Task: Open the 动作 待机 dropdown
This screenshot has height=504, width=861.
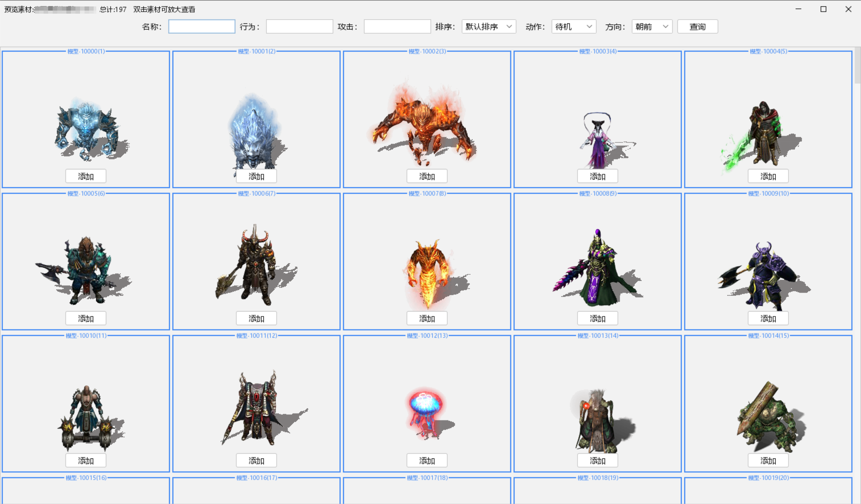Action: (x=574, y=27)
